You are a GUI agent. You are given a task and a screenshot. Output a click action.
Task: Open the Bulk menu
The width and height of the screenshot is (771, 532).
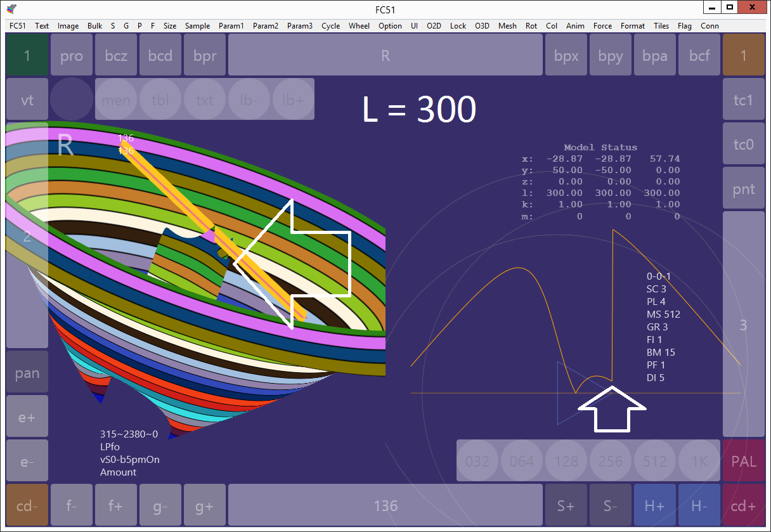pyautogui.click(x=95, y=26)
